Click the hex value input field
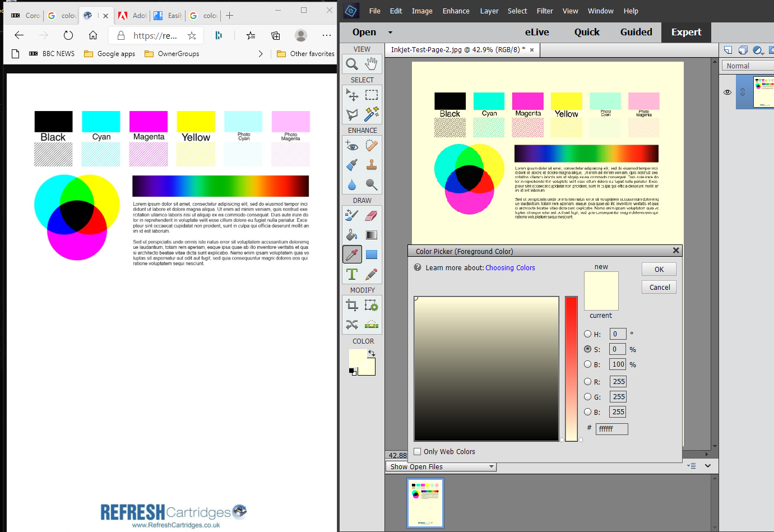The height and width of the screenshot is (532, 774). coord(611,429)
